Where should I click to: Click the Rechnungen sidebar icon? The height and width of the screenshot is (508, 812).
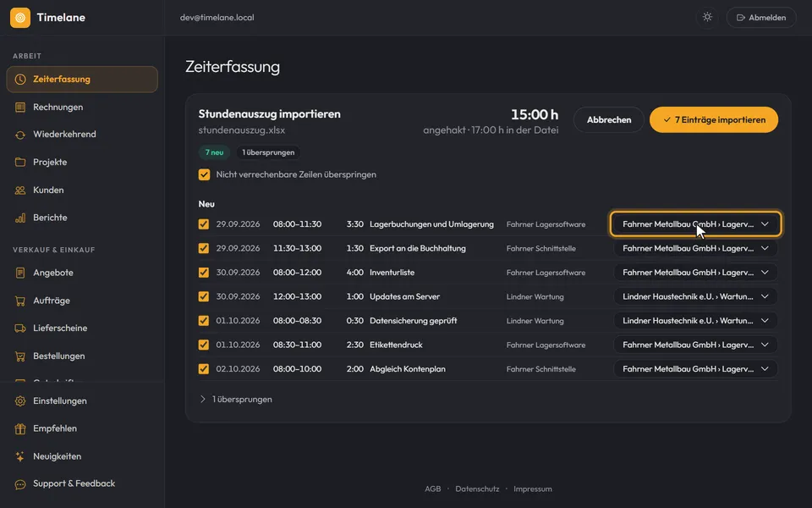coord(20,108)
